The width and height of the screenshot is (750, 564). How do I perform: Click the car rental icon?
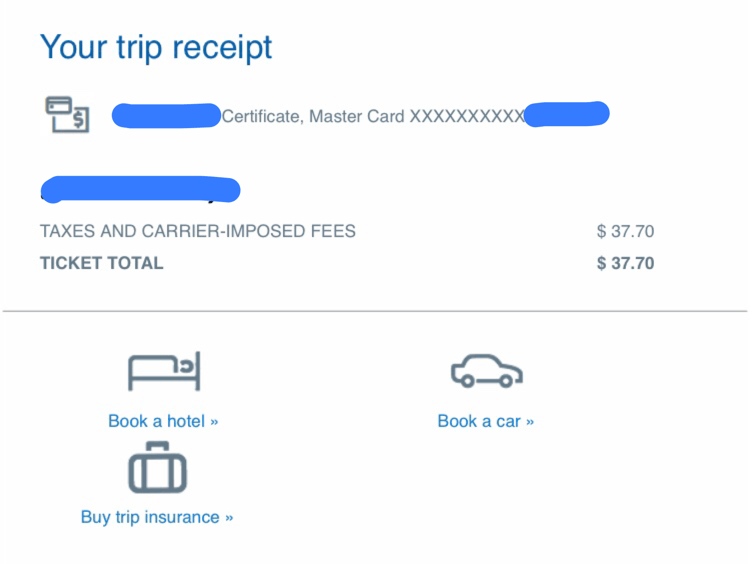click(x=486, y=371)
